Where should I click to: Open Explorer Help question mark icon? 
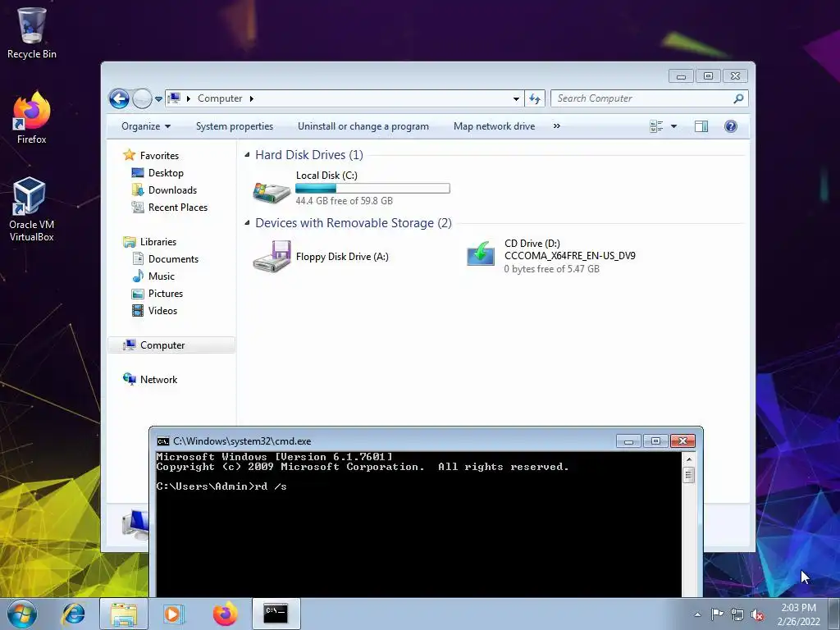pyautogui.click(x=731, y=126)
